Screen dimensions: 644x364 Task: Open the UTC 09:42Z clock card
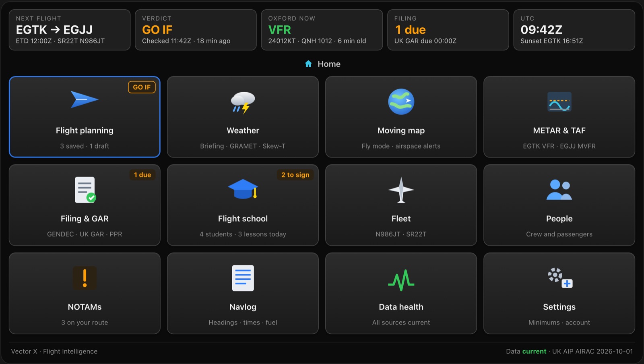[574, 30]
